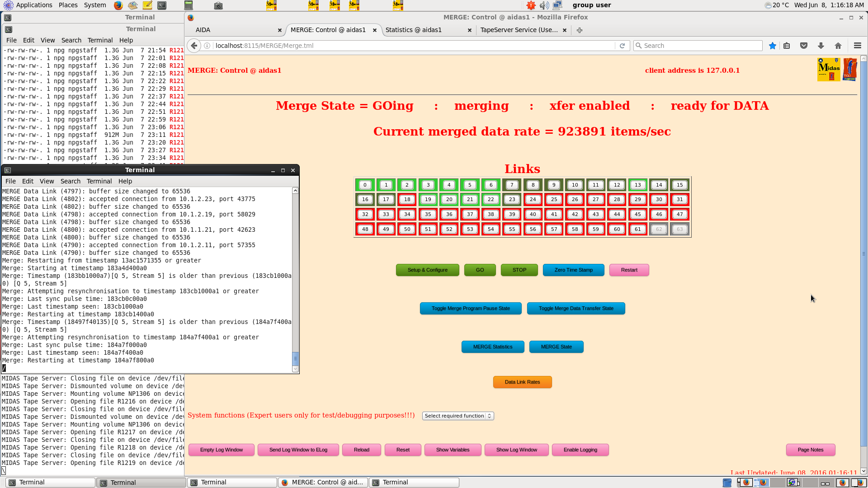Viewport: 868px width, 488px height.
Task: Open File menu in front Terminal
Action: tap(10, 181)
